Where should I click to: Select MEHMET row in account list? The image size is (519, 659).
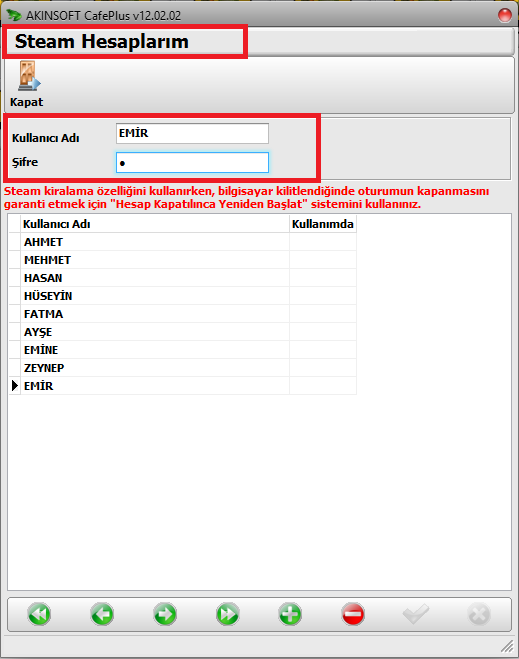click(183, 260)
